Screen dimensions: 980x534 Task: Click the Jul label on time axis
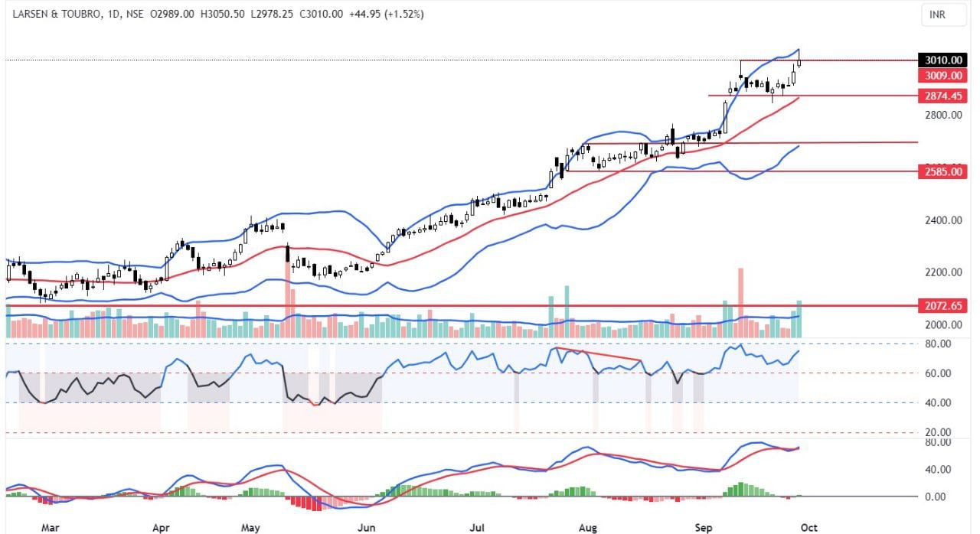[x=478, y=527]
